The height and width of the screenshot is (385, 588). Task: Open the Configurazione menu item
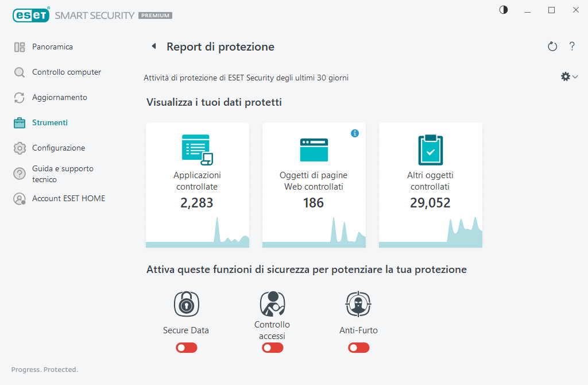[58, 148]
